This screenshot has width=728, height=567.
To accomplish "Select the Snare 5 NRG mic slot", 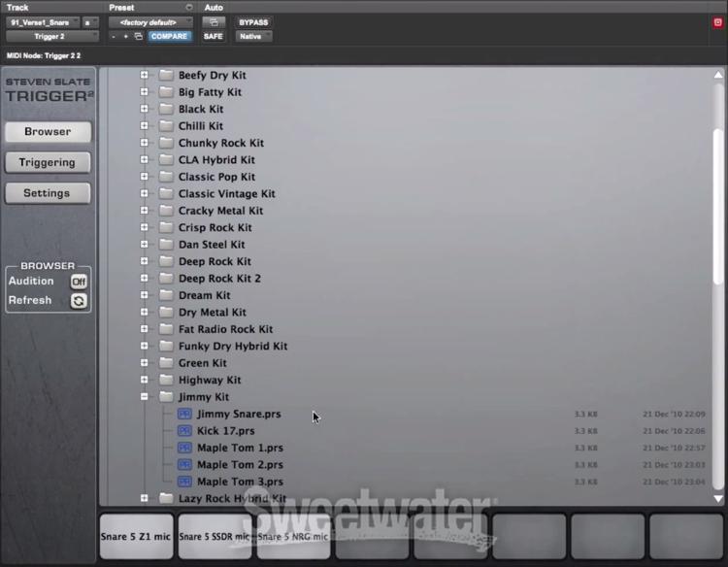I will point(293,536).
